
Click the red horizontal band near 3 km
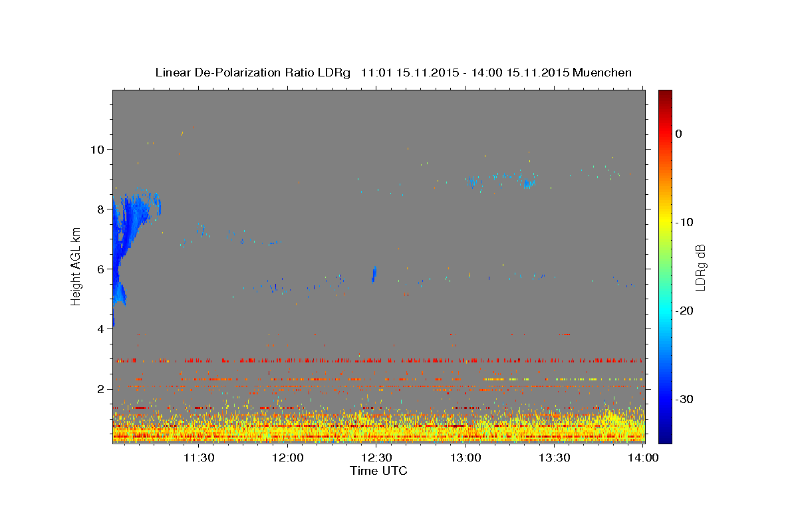click(378, 361)
